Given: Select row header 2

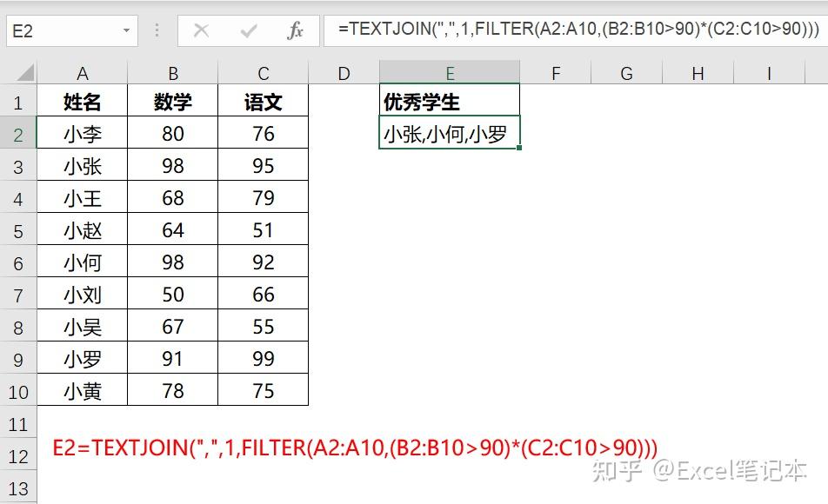Looking at the screenshot, I should click(x=18, y=133).
